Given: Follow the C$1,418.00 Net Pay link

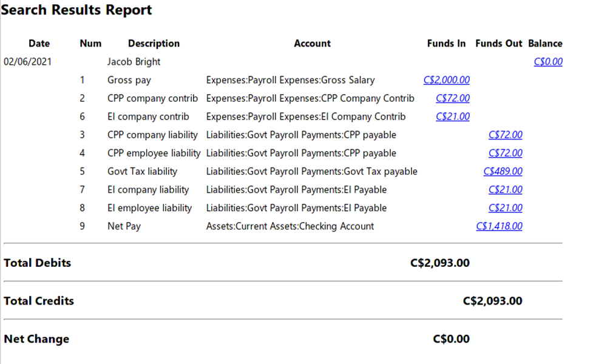Looking at the screenshot, I should pyautogui.click(x=499, y=226).
